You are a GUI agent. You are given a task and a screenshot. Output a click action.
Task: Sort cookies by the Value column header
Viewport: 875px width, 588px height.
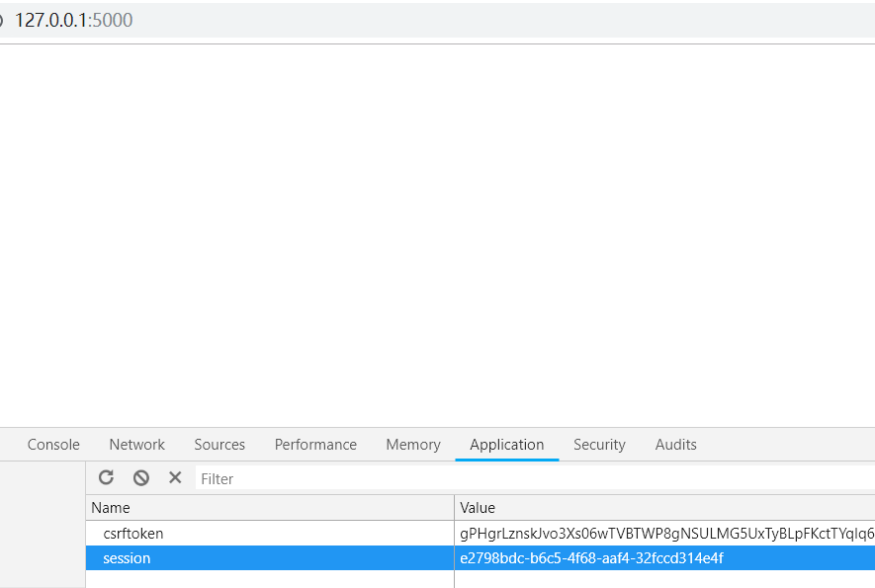tap(664, 508)
